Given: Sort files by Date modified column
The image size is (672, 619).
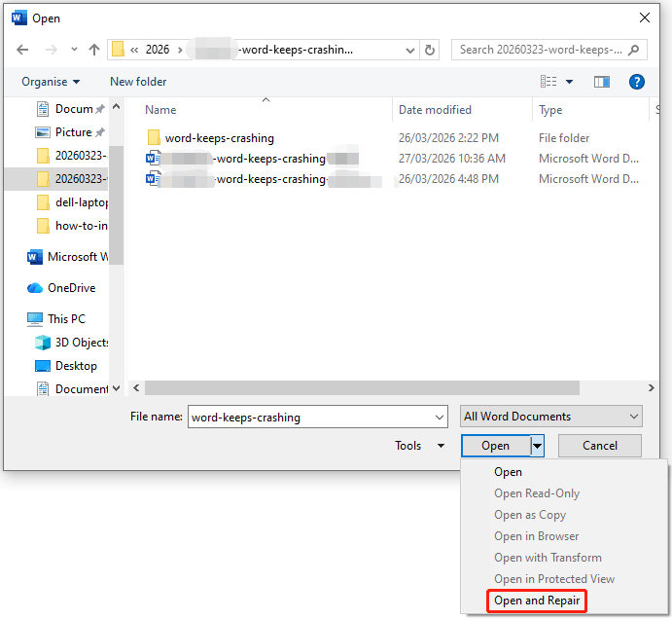Looking at the screenshot, I should (435, 110).
